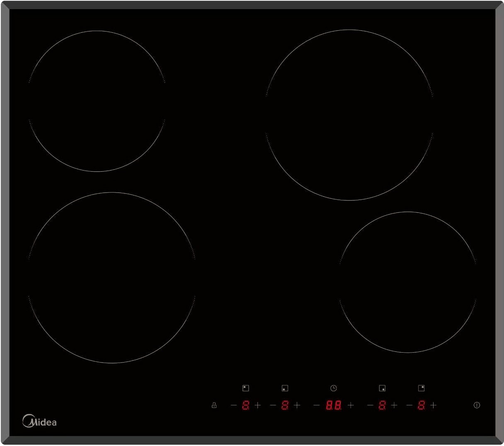Tap the child lock key
The height and width of the screenshot is (446, 504).
214,405
